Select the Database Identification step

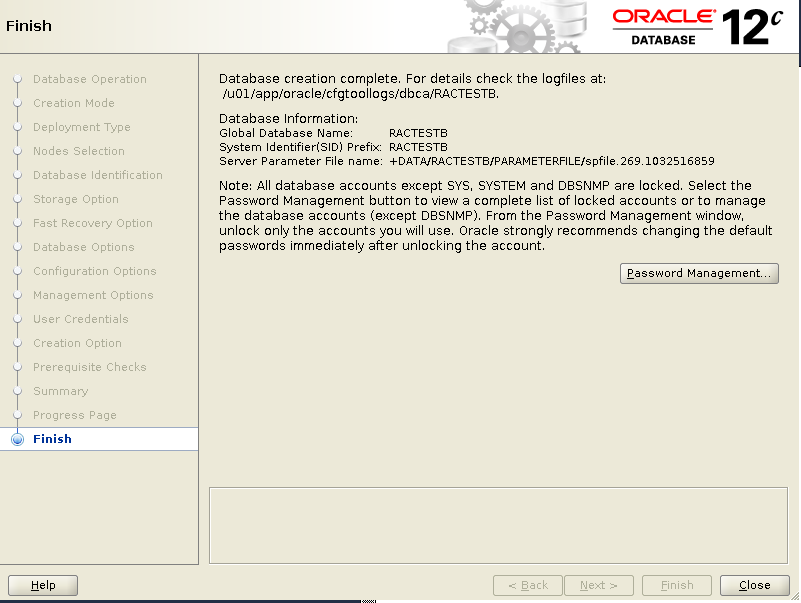[x=97, y=175]
